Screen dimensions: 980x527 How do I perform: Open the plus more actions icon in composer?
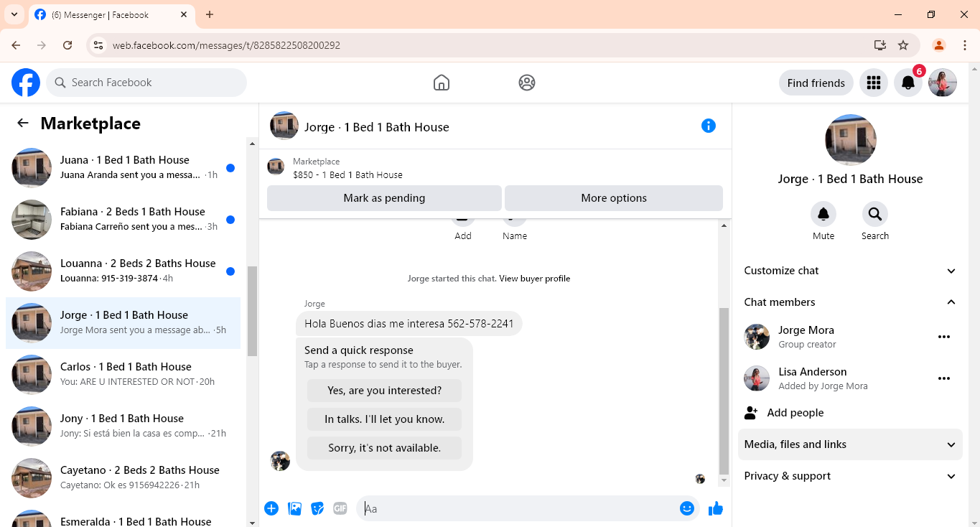[271, 508]
